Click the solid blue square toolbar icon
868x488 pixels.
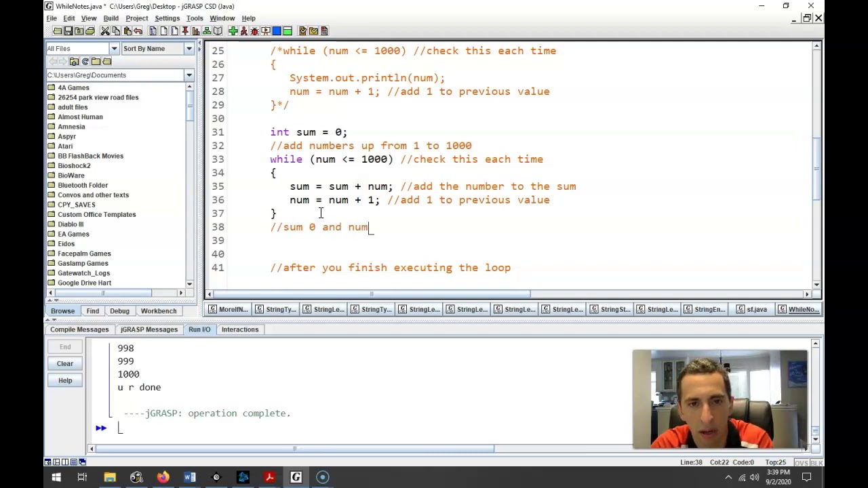(x=277, y=30)
